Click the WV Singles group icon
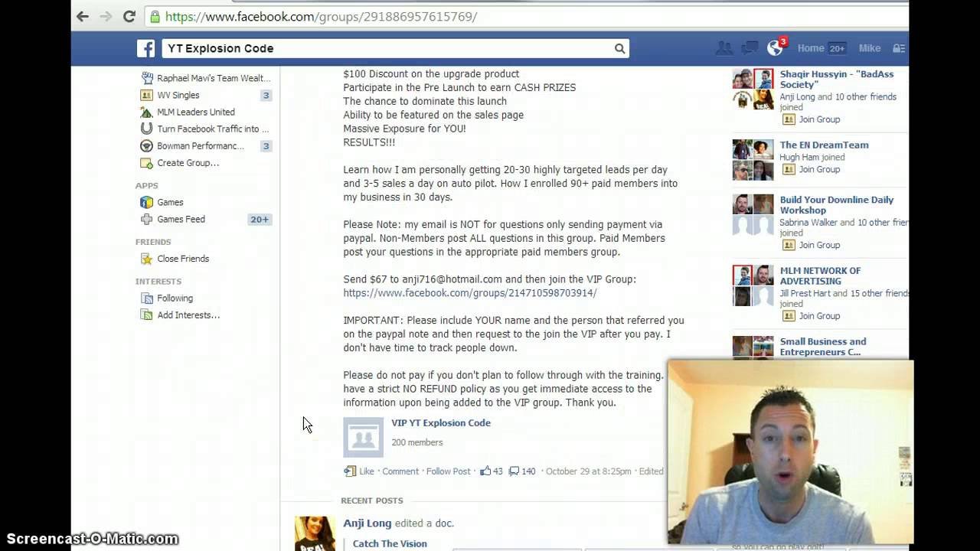Image resolution: width=980 pixels, height=551 pixels. pos(146,95)
